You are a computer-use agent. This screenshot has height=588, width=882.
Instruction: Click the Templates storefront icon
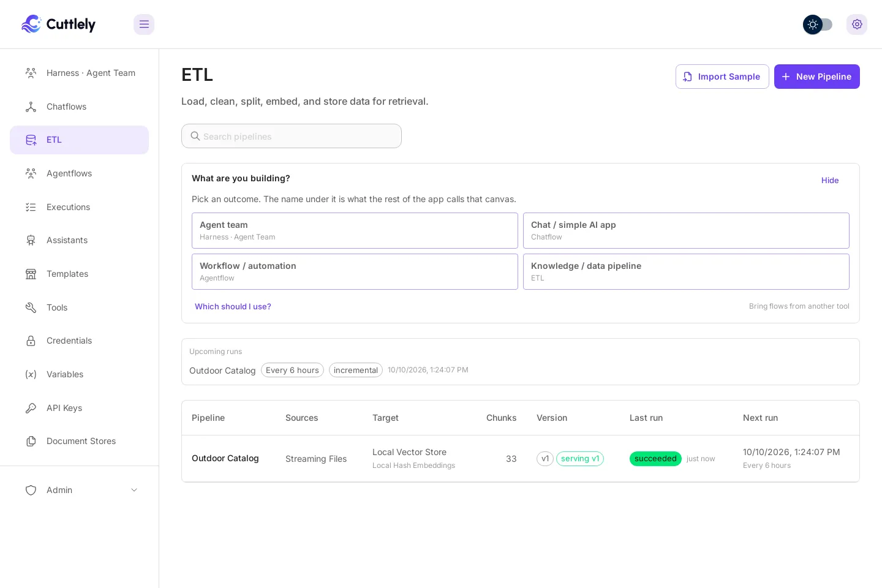(x=31, y=274)
